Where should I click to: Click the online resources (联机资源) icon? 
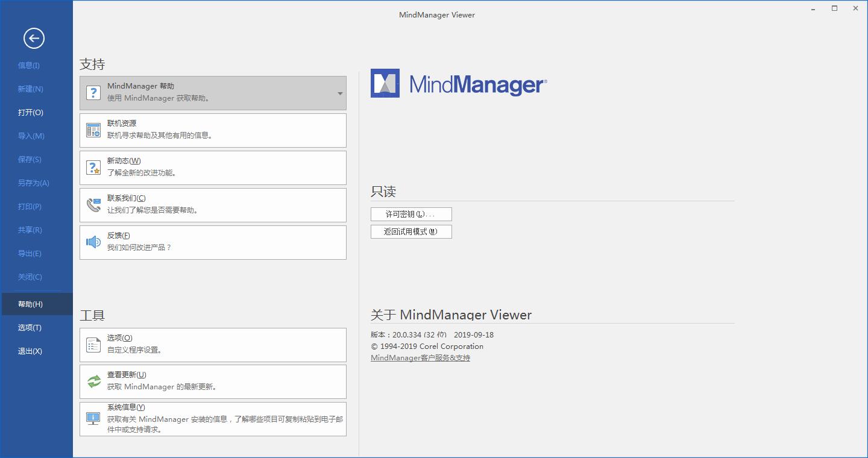coord(93,130)
